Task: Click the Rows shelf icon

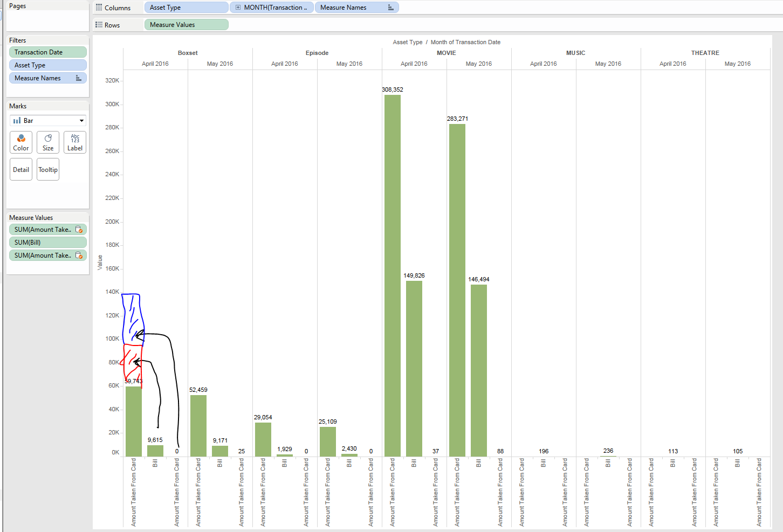Action: click(x=99, y=25)
